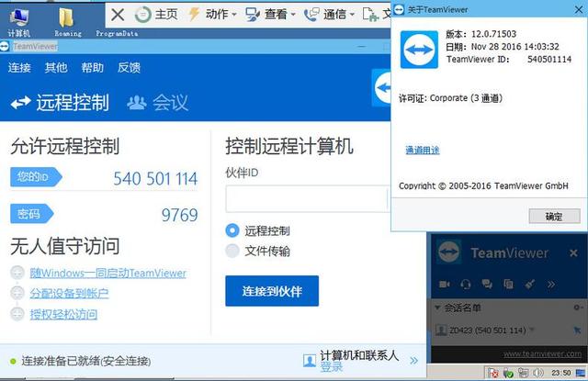This screenshot has height=381, width=588.
Task: Click status icon beside 分配设备到帐户
Action: pos(17,293)
